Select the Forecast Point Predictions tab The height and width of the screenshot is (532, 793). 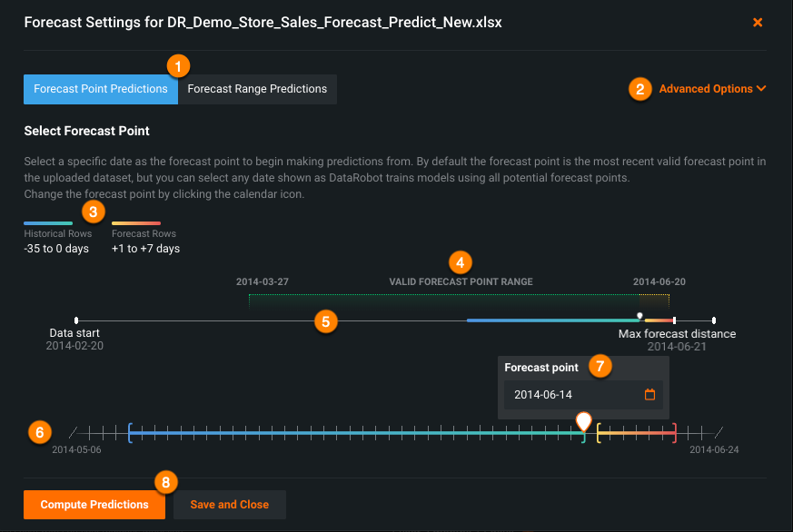[x=101, y=89]
